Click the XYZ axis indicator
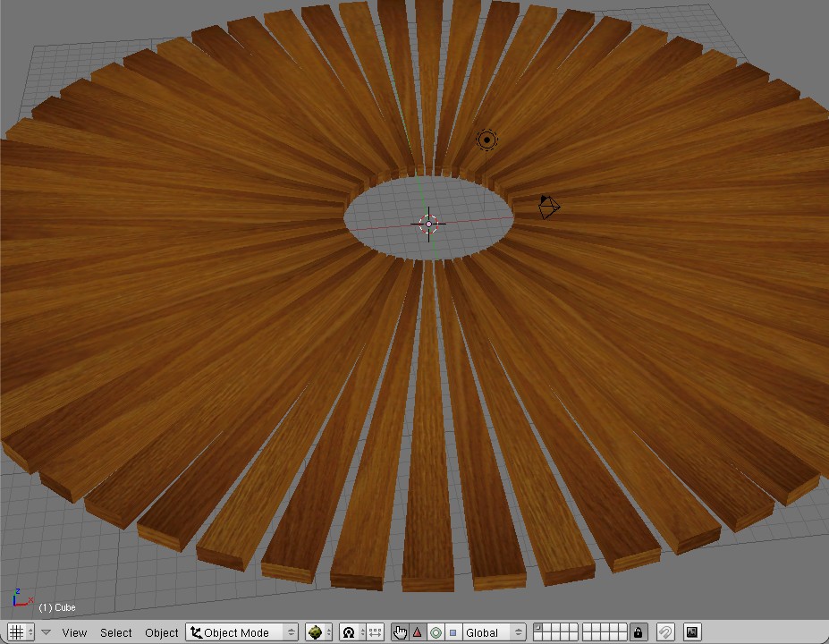The width and height of the screenshot is (829, 644). [x=21, y=598]
